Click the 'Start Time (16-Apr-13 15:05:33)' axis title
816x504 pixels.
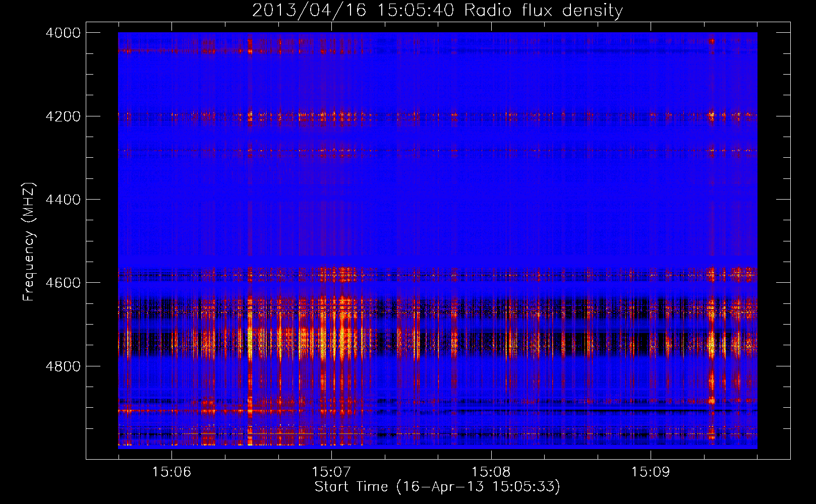pyautogui.click(x=437, y=487)
